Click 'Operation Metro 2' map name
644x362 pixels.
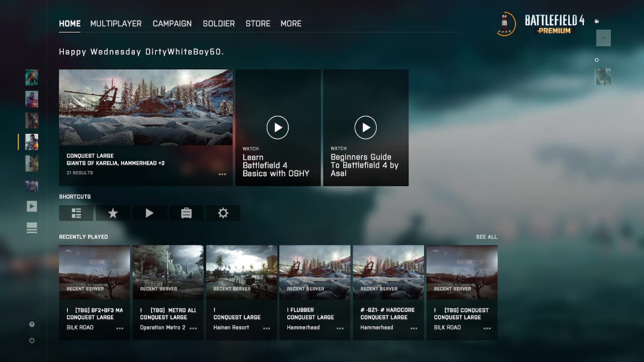[x=163, y=328]
